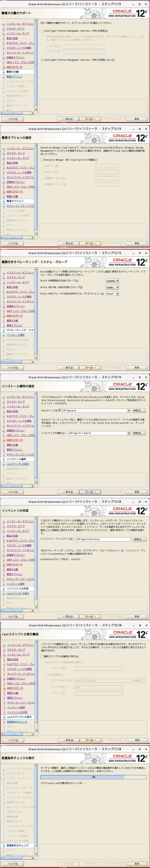This screenshot has height=868, width=150.
Task: Cancel the step 11/19 installer window
Action: pos(137,119)
